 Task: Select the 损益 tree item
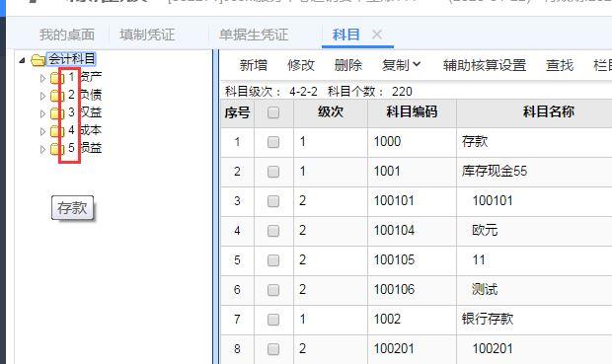tap(91, 148)
